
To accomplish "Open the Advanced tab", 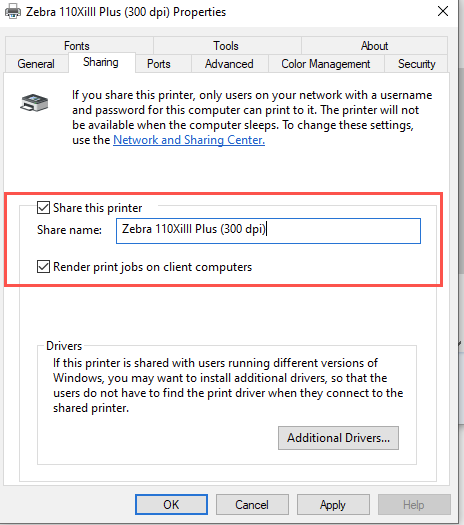I will tap(229, 64).
